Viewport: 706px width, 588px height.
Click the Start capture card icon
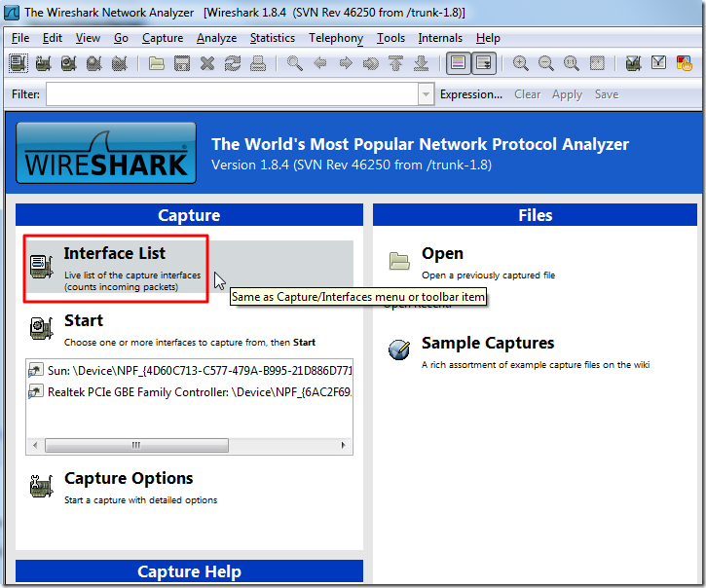(x=42, y=328)
